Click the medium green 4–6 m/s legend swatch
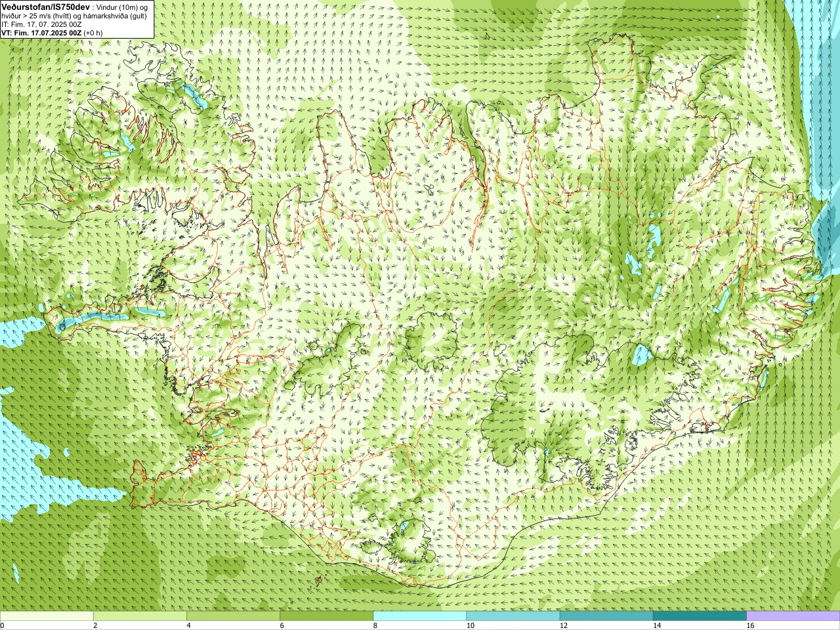This screenshot has height=630, width=840. coord(233,616)
